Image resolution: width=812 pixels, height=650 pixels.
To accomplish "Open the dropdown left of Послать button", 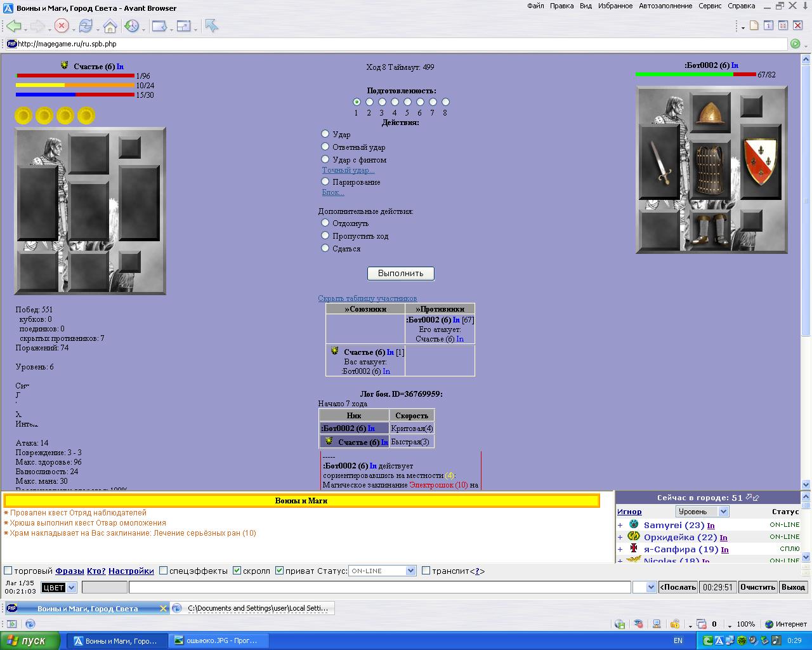I will click(645, 587).
